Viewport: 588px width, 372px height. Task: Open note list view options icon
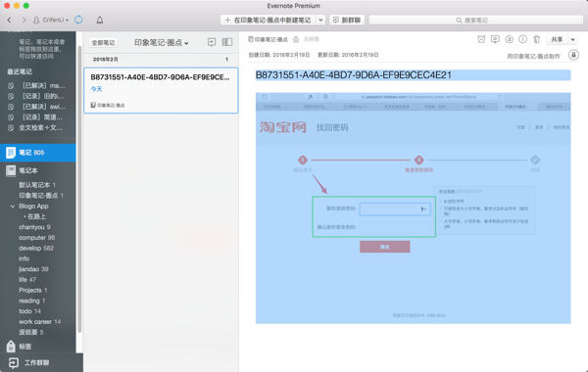click(227, 42)
